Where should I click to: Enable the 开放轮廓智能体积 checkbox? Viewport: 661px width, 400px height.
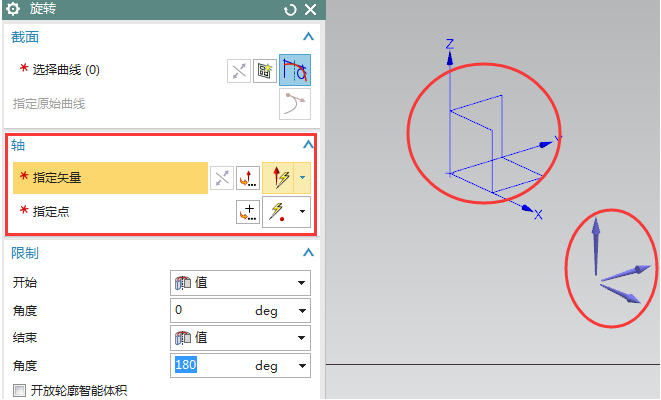click(17, 391)
